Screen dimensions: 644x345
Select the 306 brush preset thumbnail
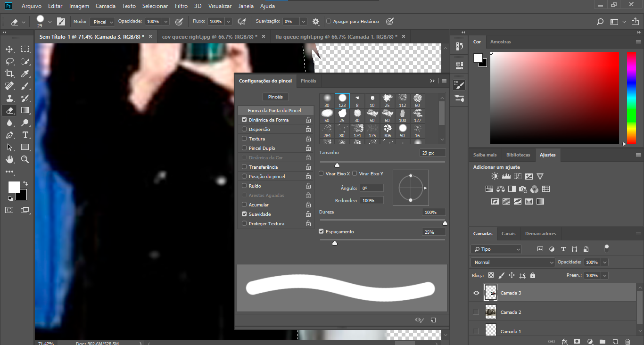coord(387,128)
